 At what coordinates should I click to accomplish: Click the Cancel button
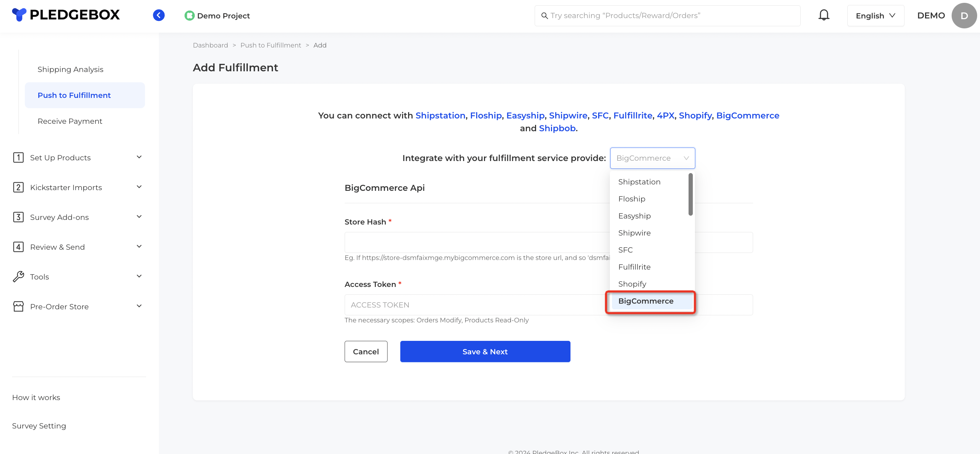click(366, 351)
